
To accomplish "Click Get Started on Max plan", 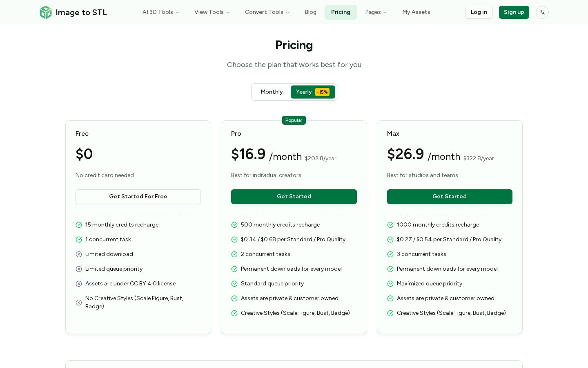I will pyautogui.click(x=450, y=197).
